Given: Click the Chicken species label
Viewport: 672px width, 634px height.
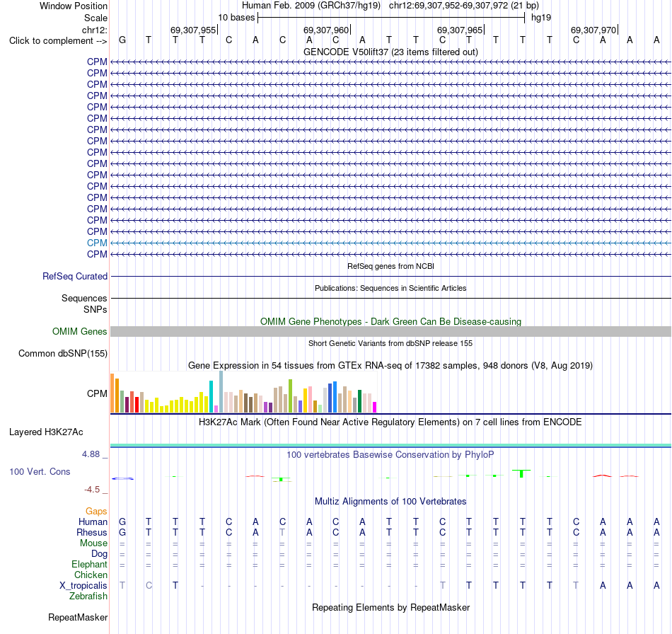Looking at the screenshot, I should coord(91,575).
